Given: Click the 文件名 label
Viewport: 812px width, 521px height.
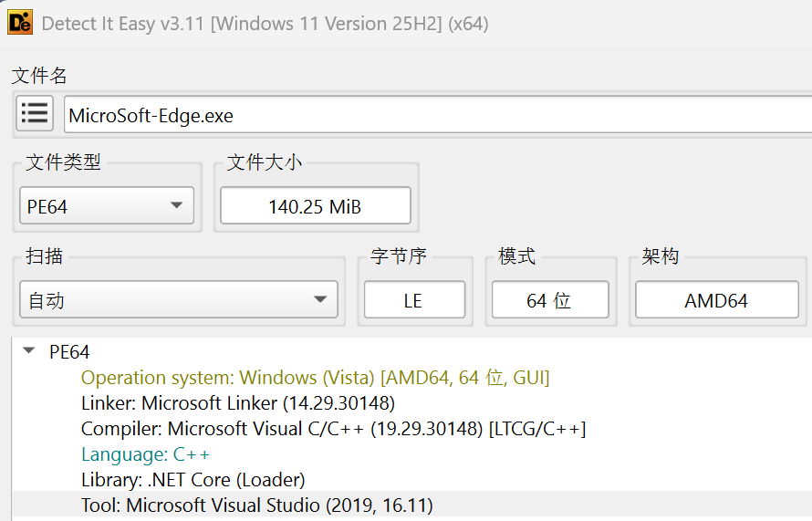Looking at the screenshot, I should click(39, 76).
